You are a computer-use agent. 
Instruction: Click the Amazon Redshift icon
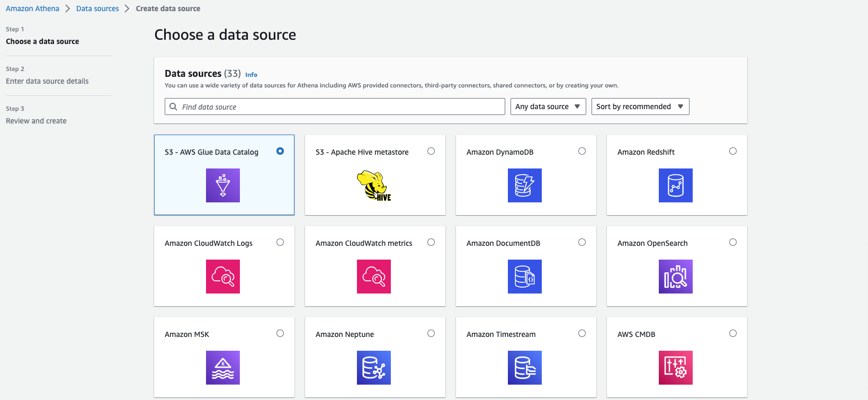pyautogui.click(x=675, y=185)
